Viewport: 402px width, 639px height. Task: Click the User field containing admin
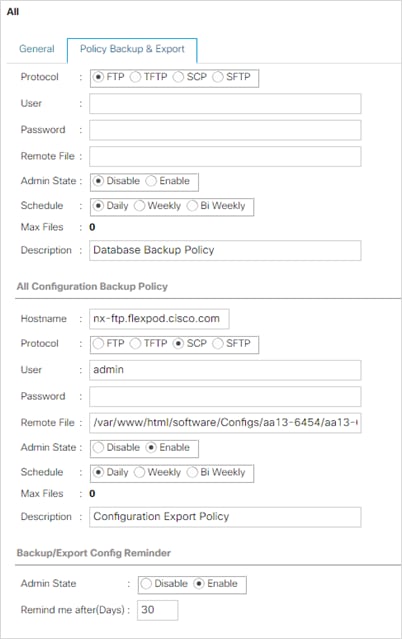225,370
